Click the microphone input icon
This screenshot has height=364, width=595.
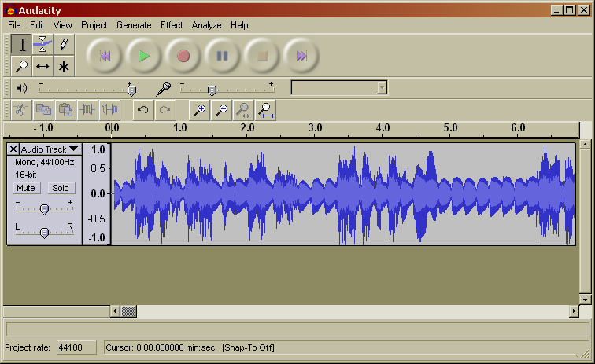click(x=164, y=89)
